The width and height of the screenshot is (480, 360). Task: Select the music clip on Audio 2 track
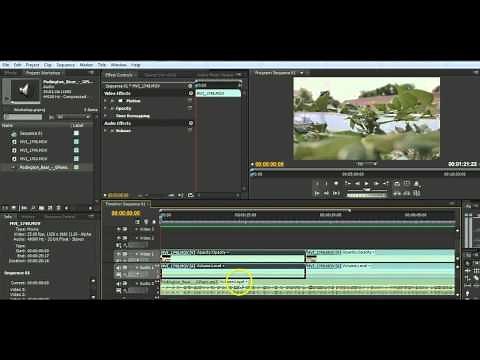pos(308,287)
